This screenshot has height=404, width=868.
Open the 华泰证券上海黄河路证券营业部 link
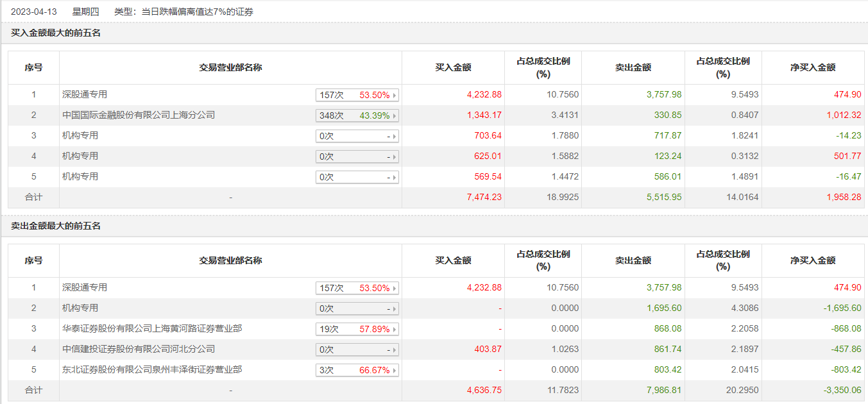pos(152,329)
